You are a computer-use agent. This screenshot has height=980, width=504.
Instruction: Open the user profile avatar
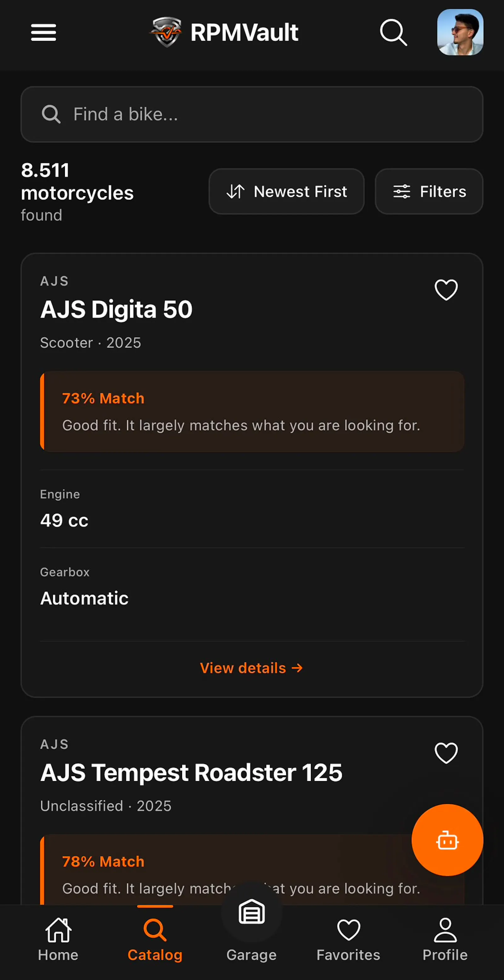click(x=460, y=32)
